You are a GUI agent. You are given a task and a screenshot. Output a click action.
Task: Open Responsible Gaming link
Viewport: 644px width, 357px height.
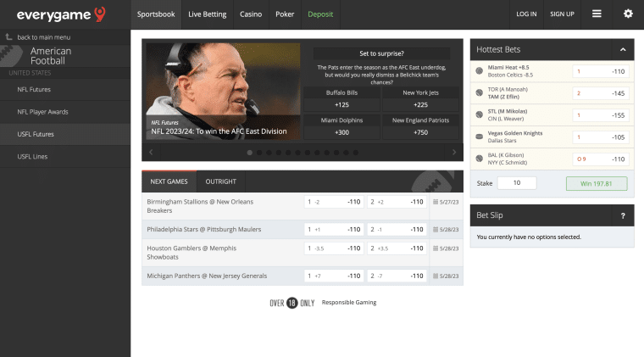349,303
